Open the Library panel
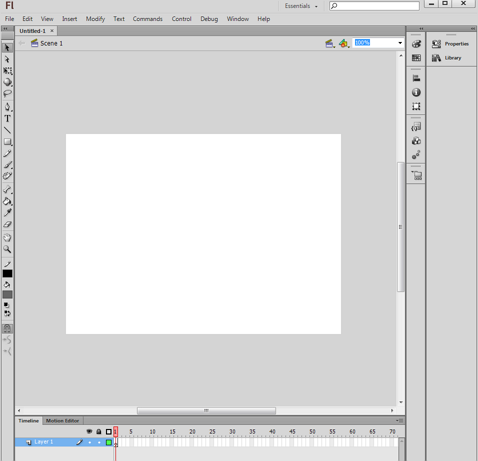Viewport: 478px width, 461px height. (447, 58)
